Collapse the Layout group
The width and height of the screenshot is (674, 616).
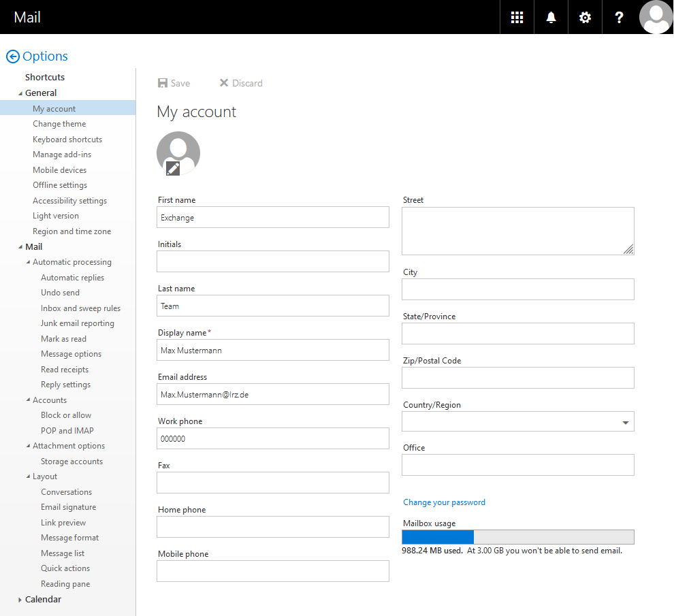(x=28, y=476)
